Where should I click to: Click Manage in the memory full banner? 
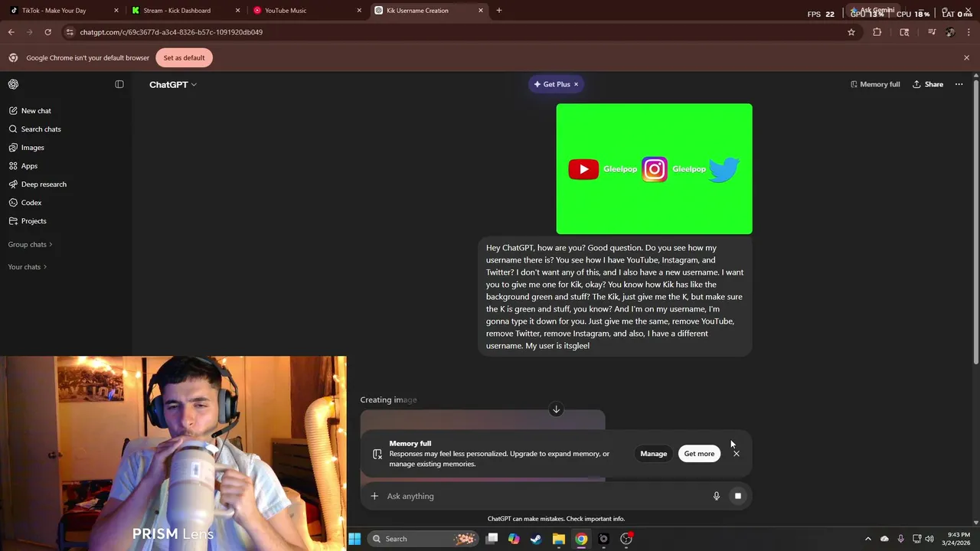(x=654, y=454)
